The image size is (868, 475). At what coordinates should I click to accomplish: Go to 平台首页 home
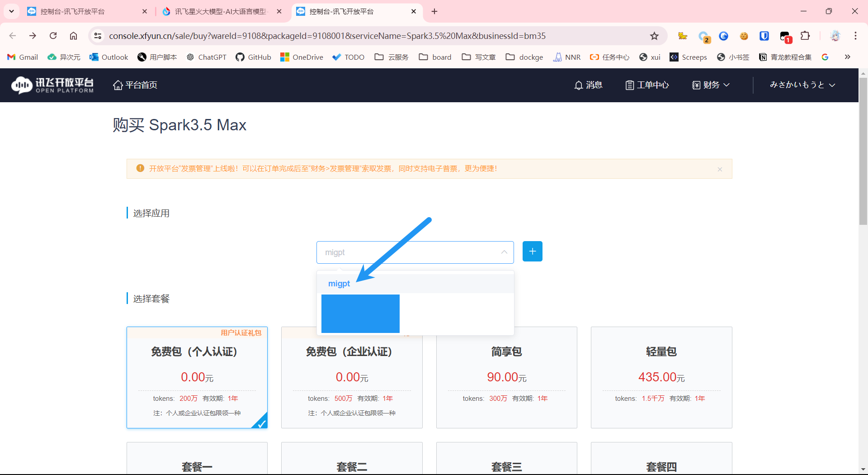135,85
